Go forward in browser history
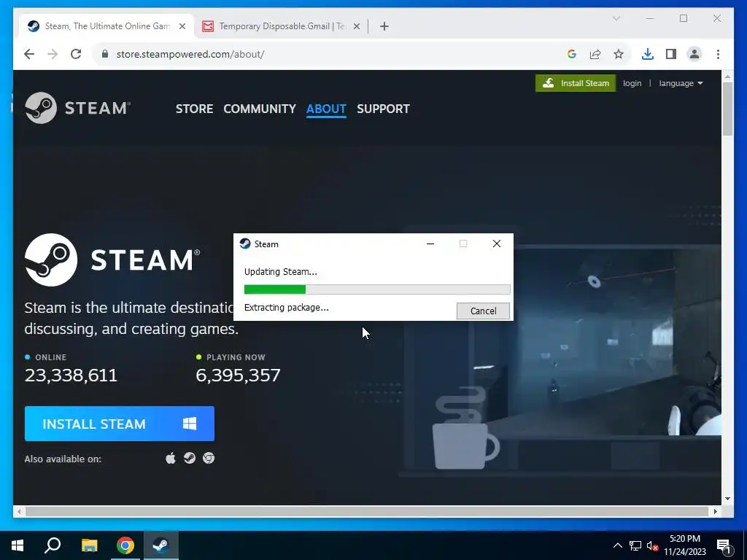This screenshot has height=560, width=747. point(53,54)
